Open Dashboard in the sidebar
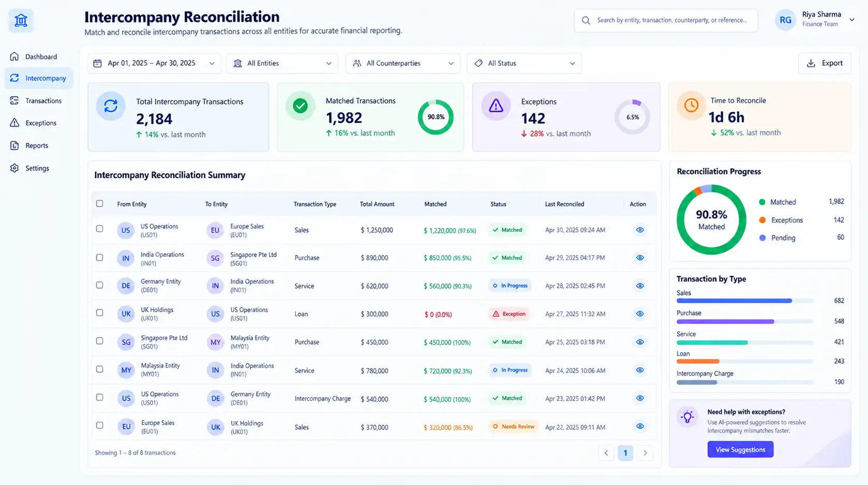Image resolution: width=868 pixels, height=485 pixels. coord(39,56)
